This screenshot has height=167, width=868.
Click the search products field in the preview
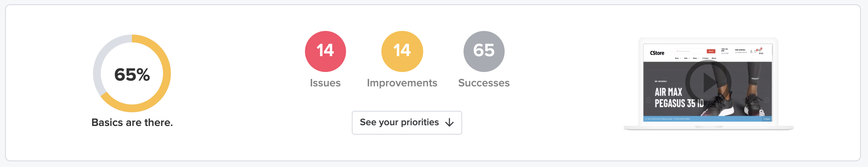tap(691, 51)
